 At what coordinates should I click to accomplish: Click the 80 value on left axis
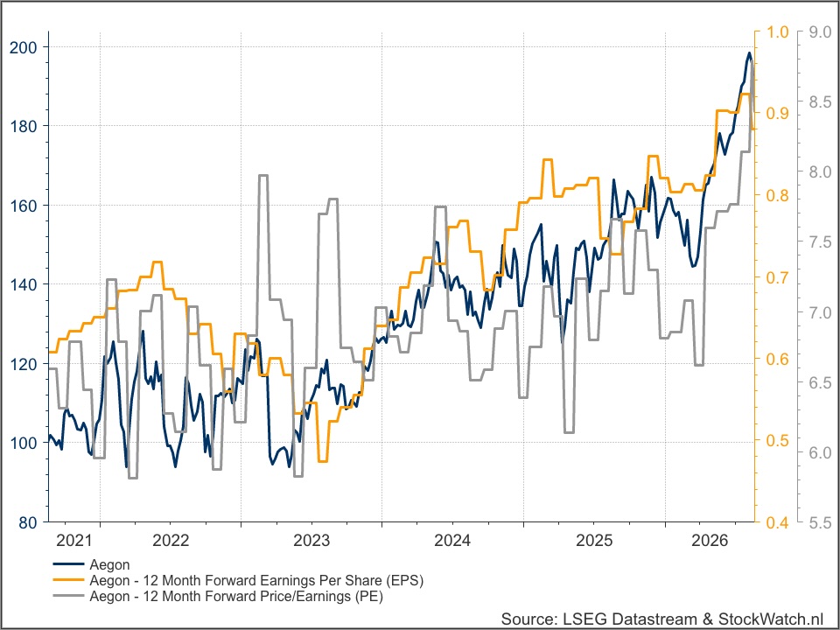(x=28, y=522)
